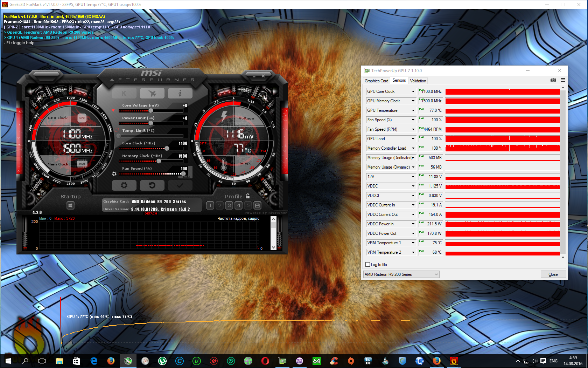Screen dimensions: 588x368
Task: Switch to the Graphics Card tab
Action: point(376,81)
